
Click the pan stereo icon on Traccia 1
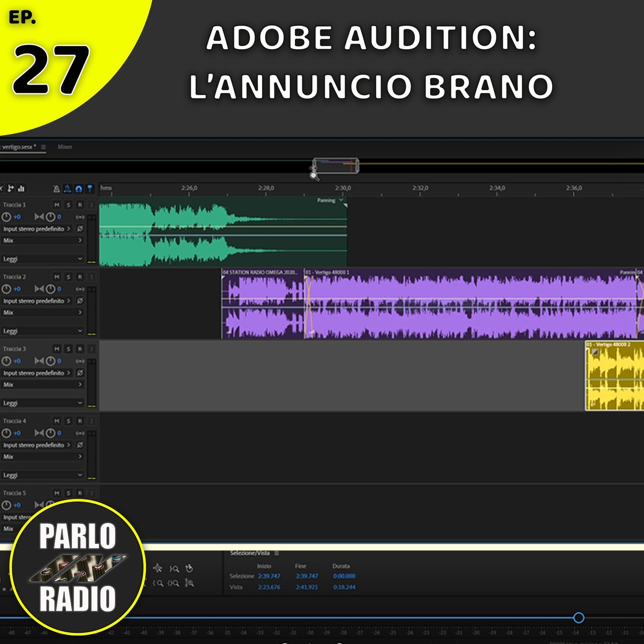pyautogui.click(x=40, y=217)
